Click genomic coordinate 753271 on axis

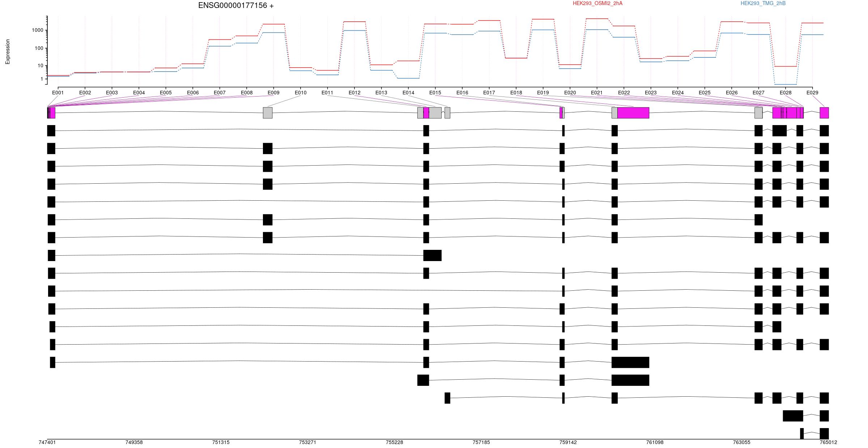pos(308,443)
